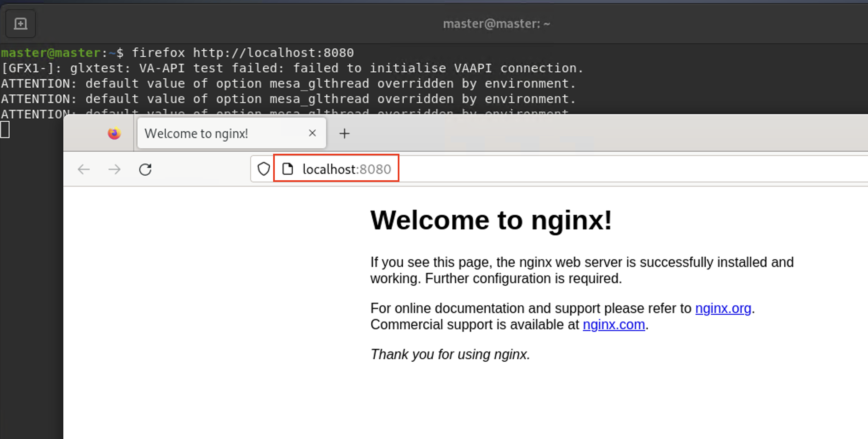
Task: Select the 'Welcome to nginx!' tab
Action: pyautogui.click(x=232, y=133)
